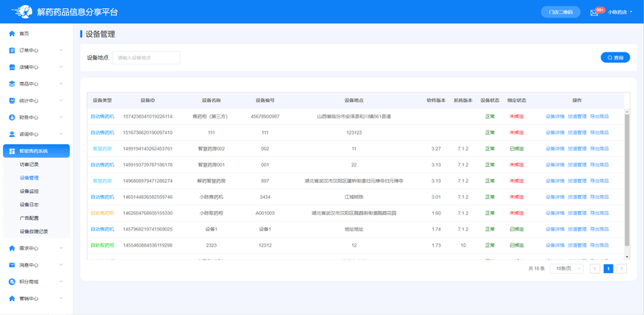Click the 智能售药系统 grid icon
The width and height of the screenshot is (644, 315).
coord(12,151)
